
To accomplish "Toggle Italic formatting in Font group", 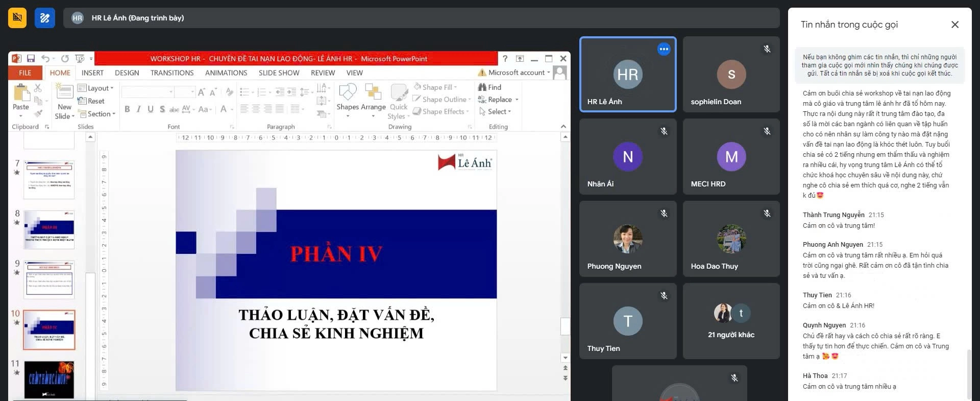I will (138, 109).
